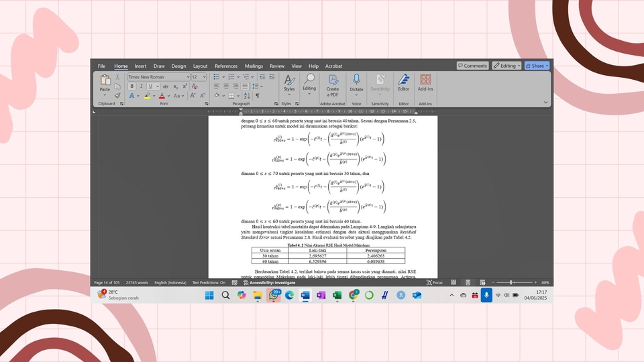The image size is (644, 362).
Task: Open the Add-ins gallery
Action: [425, 82]
